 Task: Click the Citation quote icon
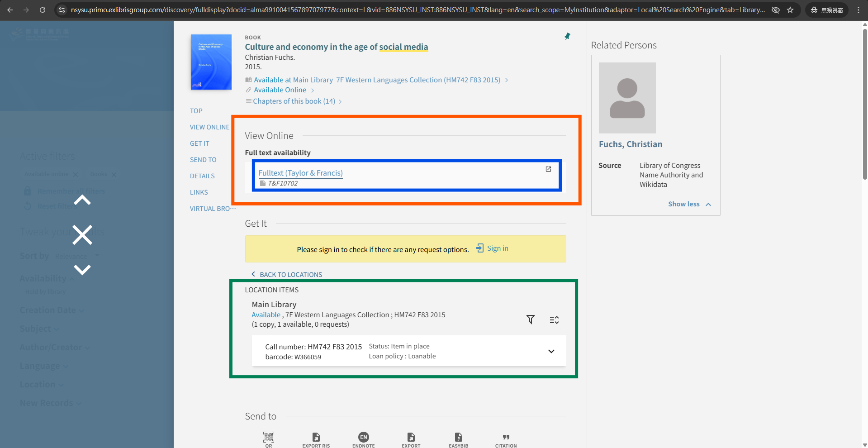[506, 437]
